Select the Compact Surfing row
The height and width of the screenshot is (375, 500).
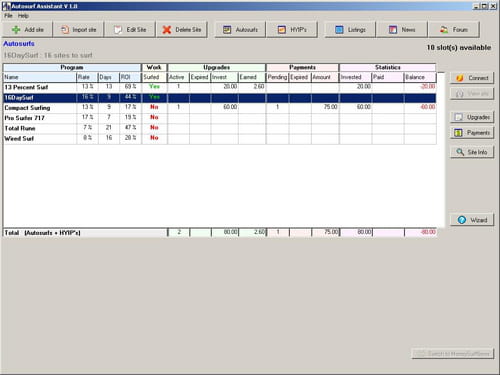220,107
